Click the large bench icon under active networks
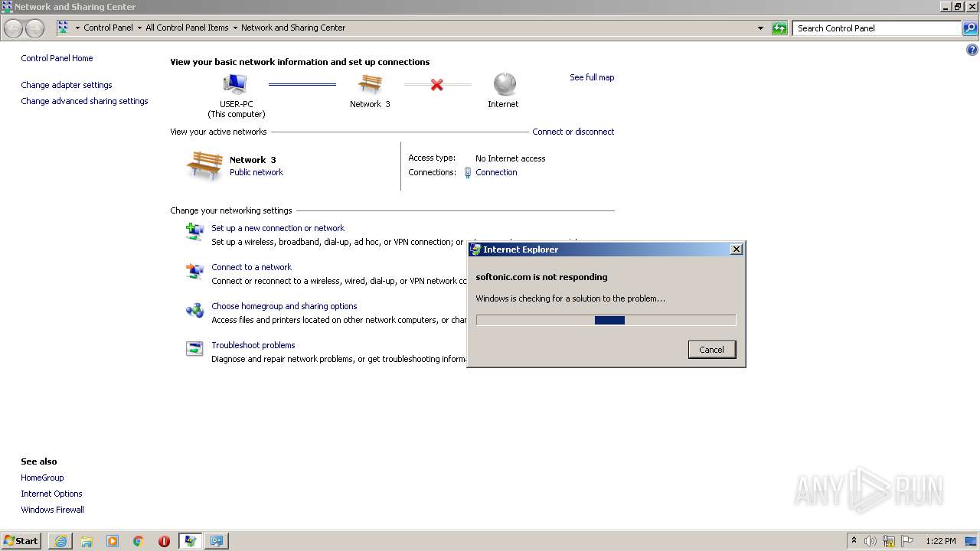 (x=204, y=165)
